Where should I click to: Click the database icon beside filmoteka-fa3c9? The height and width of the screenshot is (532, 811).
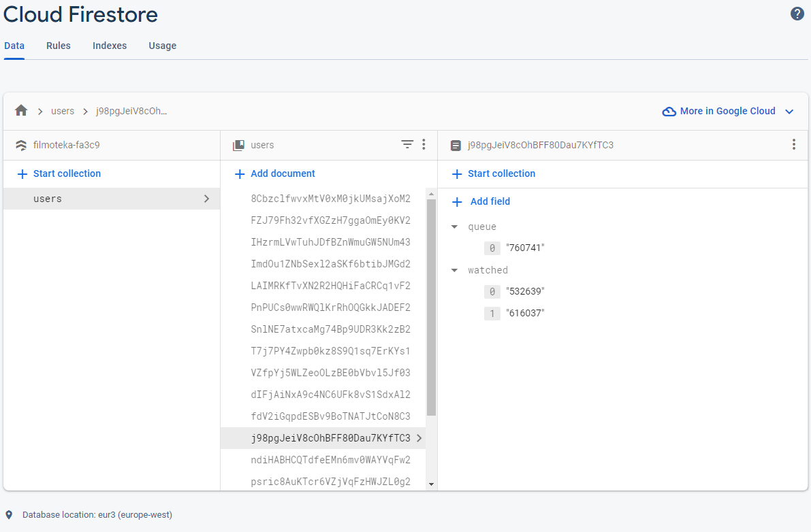pos(20,145)
